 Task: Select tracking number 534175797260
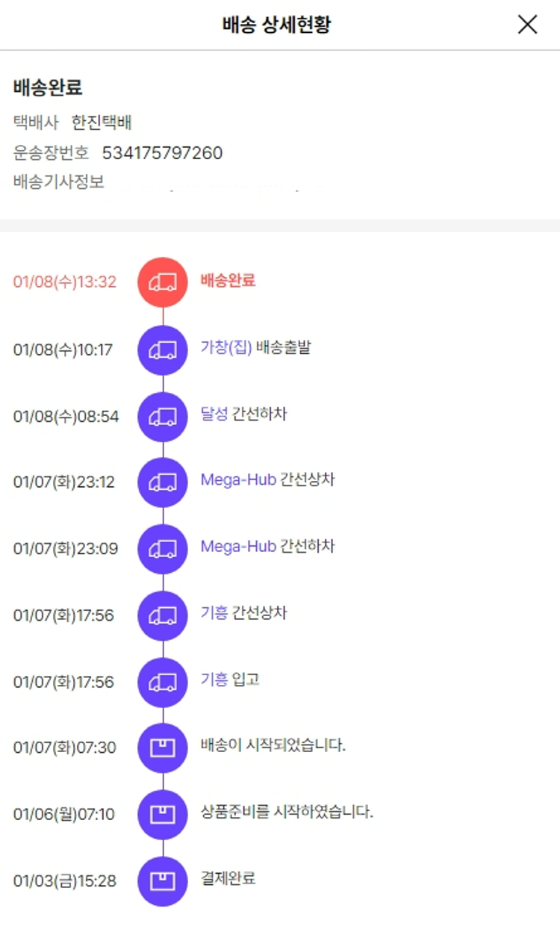[x=162, y=153]
